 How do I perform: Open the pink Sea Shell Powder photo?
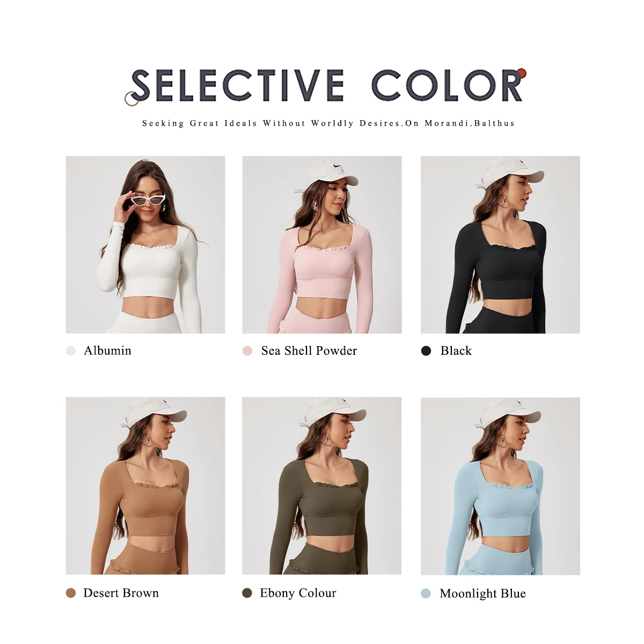[x=322, y=245]
